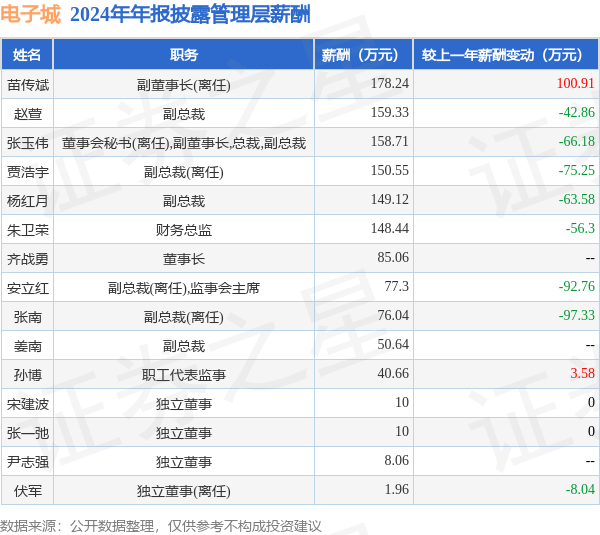Click salary value 50.64

(393, 344)
